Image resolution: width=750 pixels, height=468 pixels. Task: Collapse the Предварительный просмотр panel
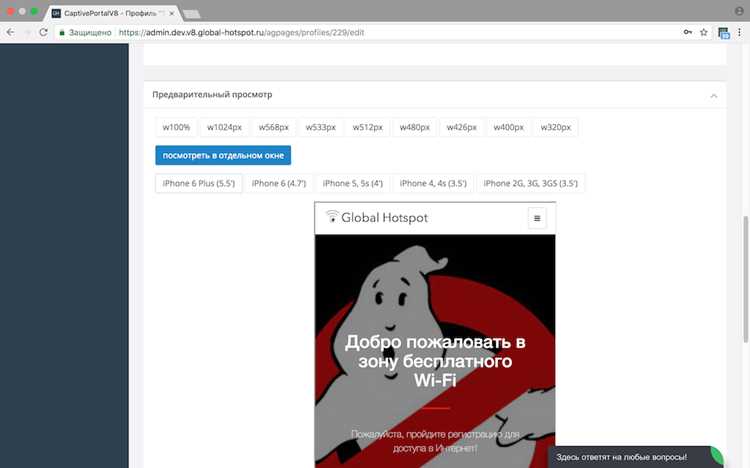tap(714, 96)
